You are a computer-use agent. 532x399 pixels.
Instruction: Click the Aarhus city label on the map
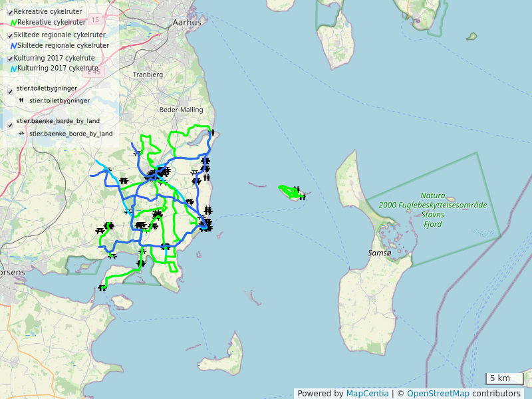point(186,22)
